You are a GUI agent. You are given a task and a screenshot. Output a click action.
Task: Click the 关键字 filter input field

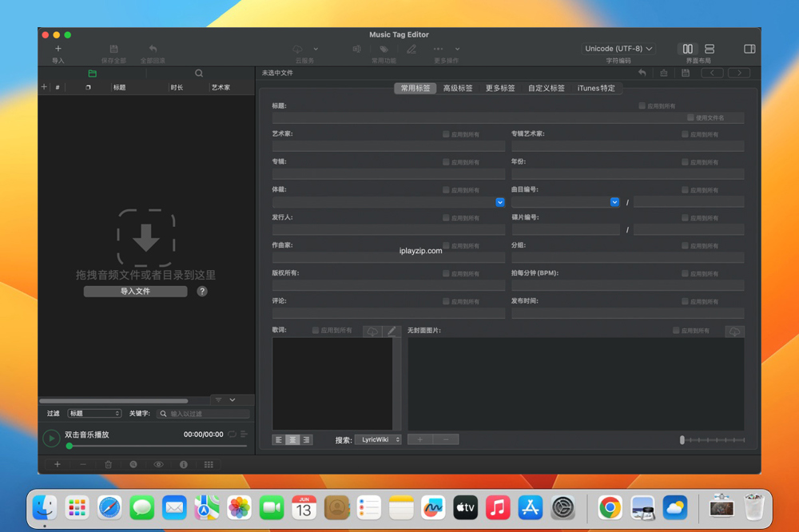pos(203,413)
